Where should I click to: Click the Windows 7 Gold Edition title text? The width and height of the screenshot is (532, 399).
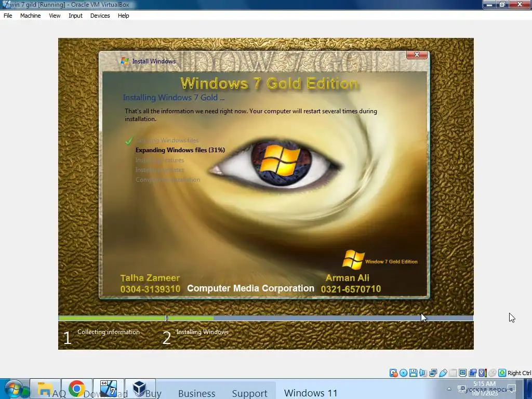[x=269, y=84]
